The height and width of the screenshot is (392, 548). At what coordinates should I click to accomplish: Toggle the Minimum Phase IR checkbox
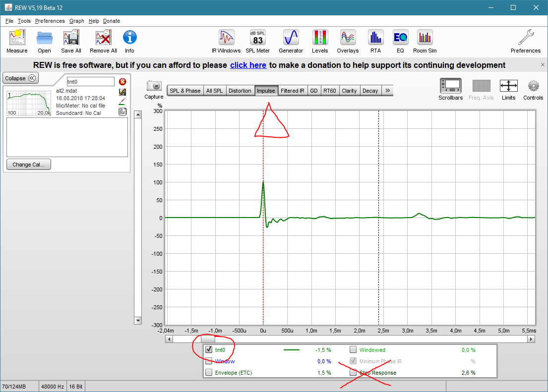tap(353, 361)
